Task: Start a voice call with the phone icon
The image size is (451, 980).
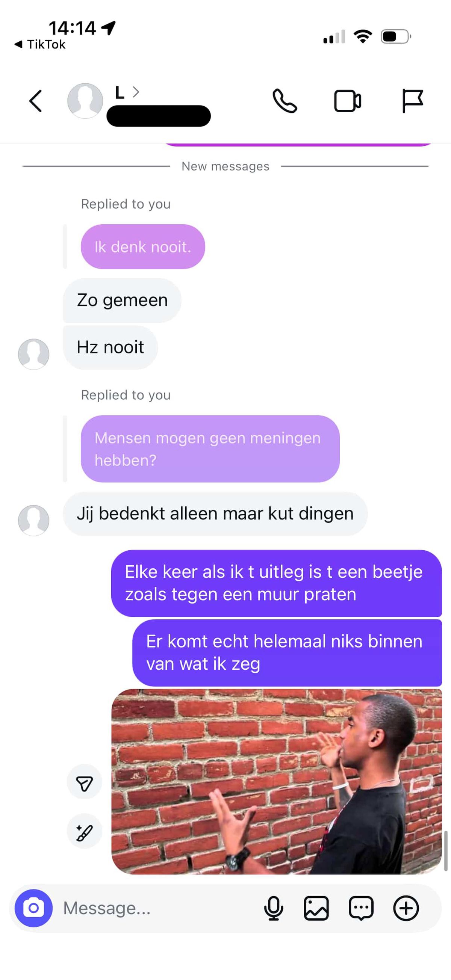Action: (285, 101)
